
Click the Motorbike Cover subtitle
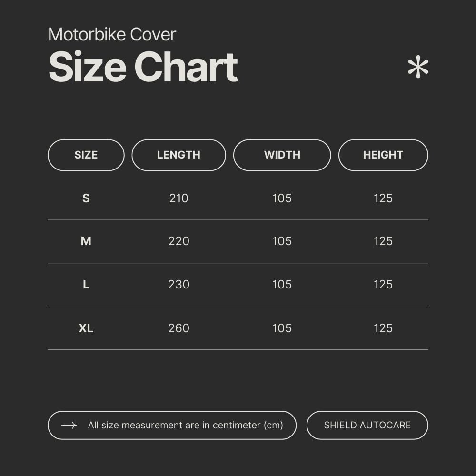112,34
